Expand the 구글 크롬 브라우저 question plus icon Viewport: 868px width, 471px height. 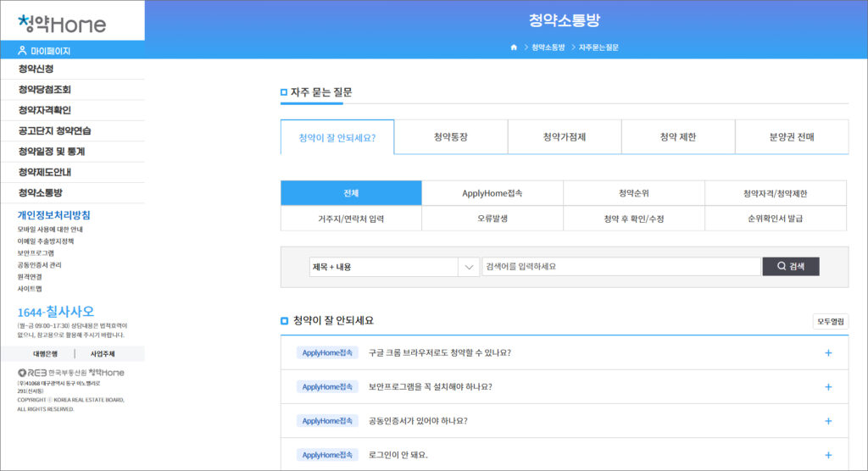[828, 352]
